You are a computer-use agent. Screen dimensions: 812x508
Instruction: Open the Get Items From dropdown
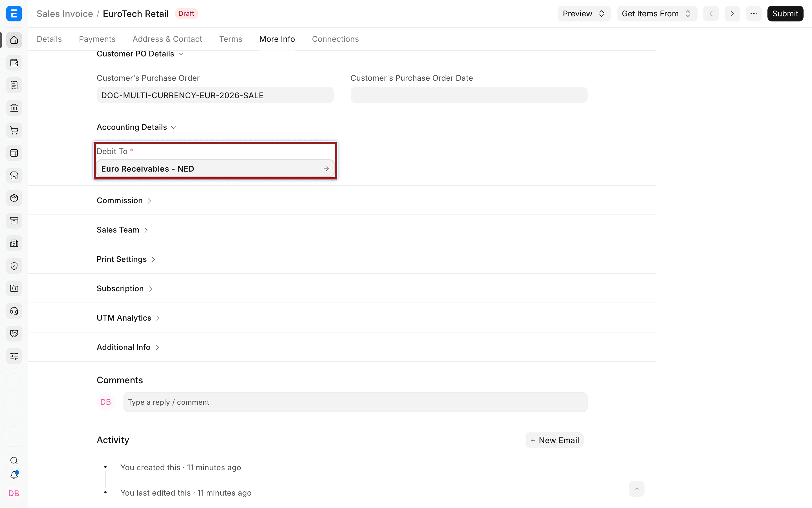pyautogui.click(x=657, y=14)
